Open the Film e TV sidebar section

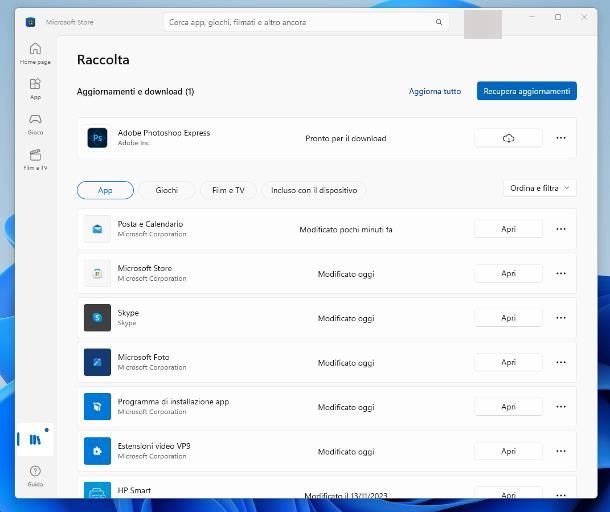point(35,160)
